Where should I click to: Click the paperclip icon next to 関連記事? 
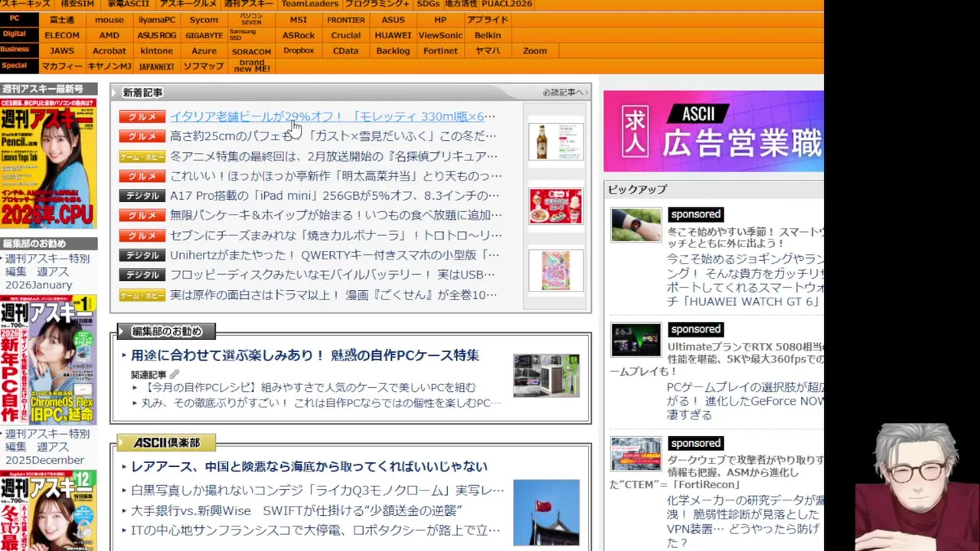[175, 374]
